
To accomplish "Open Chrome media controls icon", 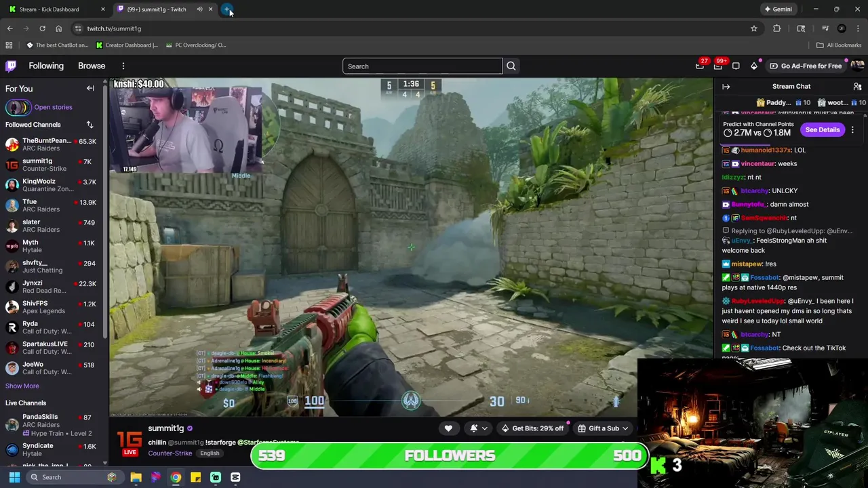I will [x=825, y=28].
